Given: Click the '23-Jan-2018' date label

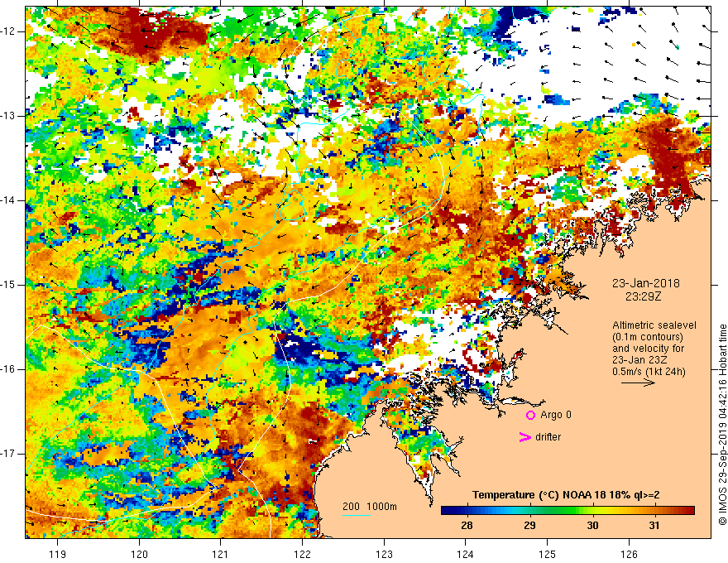Looking at the screenshot, I should [646, 283].
